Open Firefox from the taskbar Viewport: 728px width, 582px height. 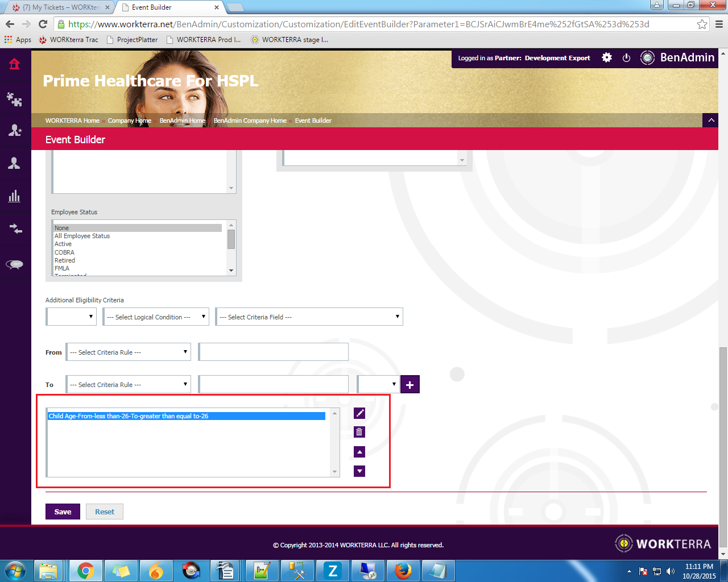403,571
